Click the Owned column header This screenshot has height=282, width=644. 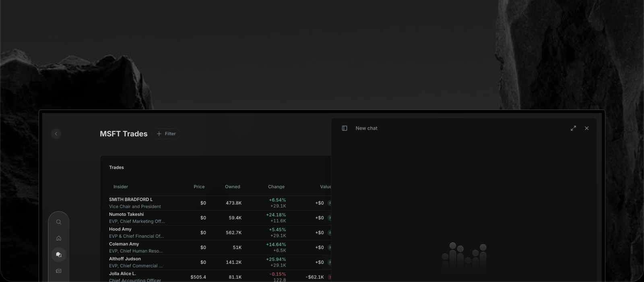[233, 187]
